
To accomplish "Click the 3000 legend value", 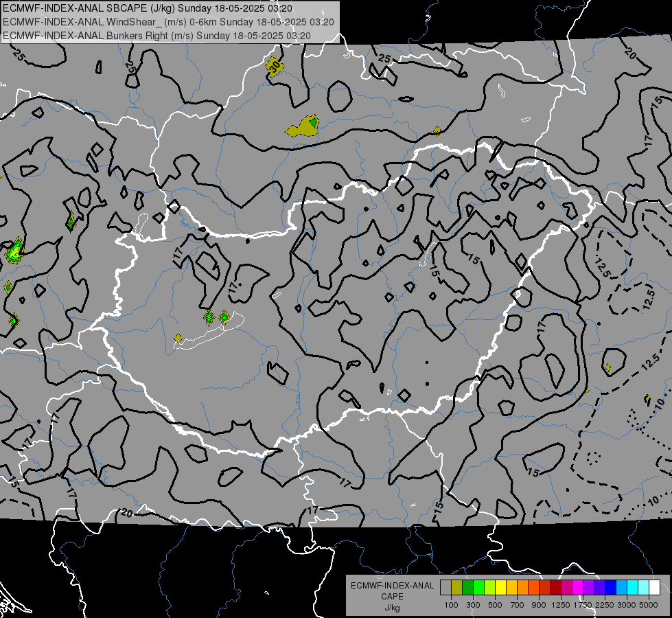I will 627,605.
